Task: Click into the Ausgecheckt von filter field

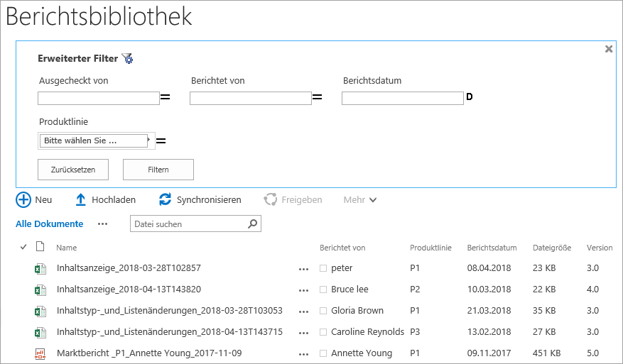Action: coord(99,98)
